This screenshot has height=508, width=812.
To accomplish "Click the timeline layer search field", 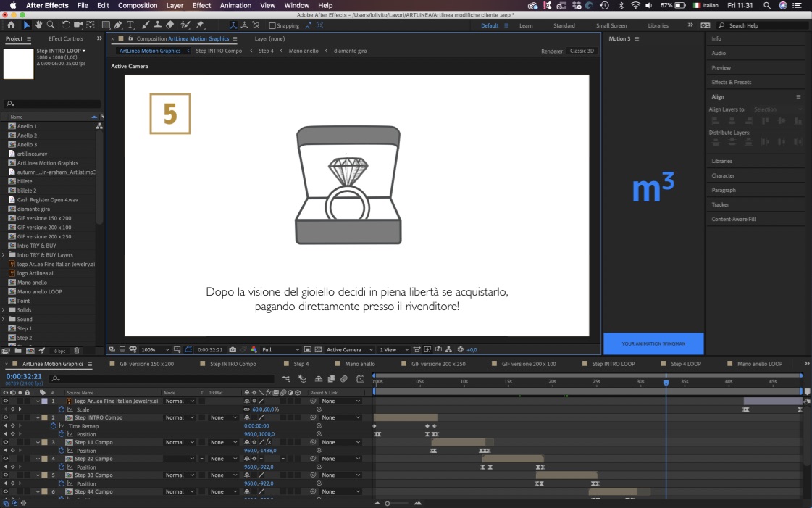I will 162,379.
